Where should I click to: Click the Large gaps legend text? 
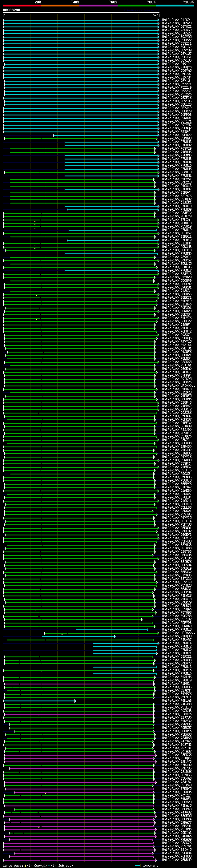[38, 865]
